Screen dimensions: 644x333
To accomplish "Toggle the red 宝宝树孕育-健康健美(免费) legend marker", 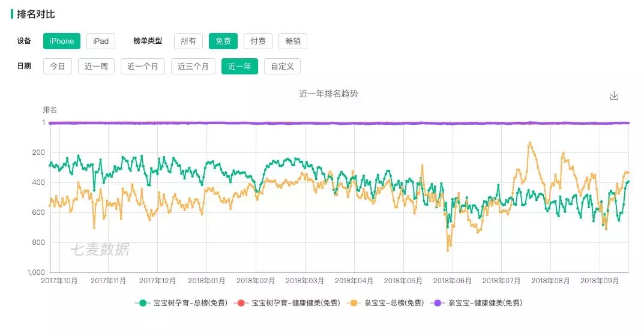I will (241, 303).
